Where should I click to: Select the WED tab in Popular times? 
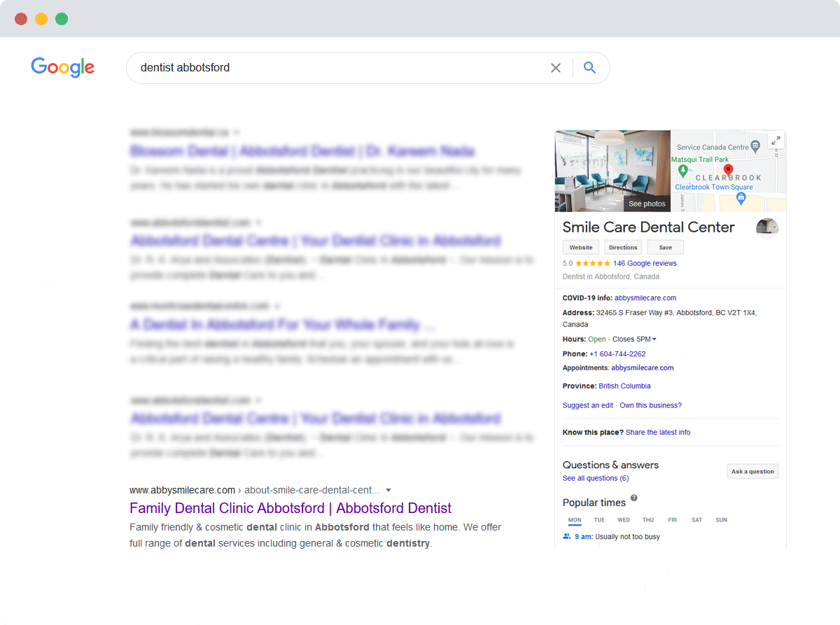[624, 520]
